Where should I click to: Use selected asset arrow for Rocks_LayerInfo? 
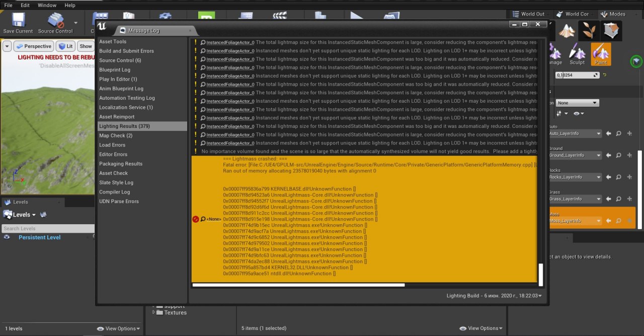(x=608, y=177)
